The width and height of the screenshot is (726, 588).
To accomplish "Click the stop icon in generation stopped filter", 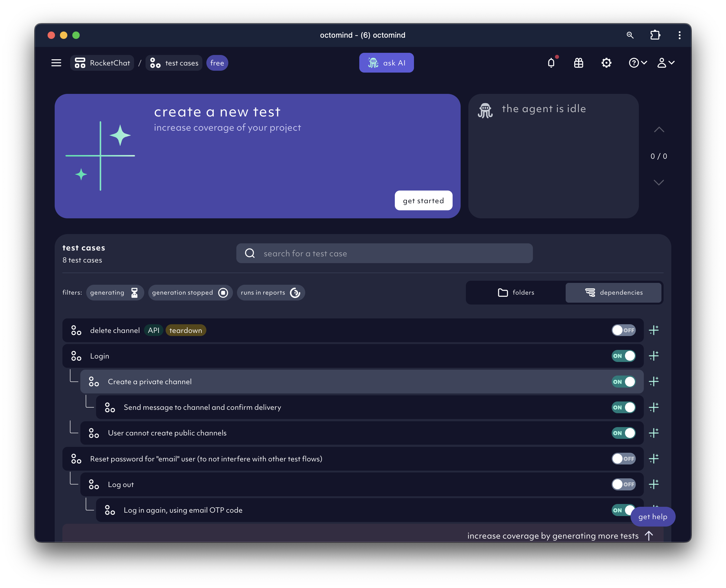I will (223, 293).
